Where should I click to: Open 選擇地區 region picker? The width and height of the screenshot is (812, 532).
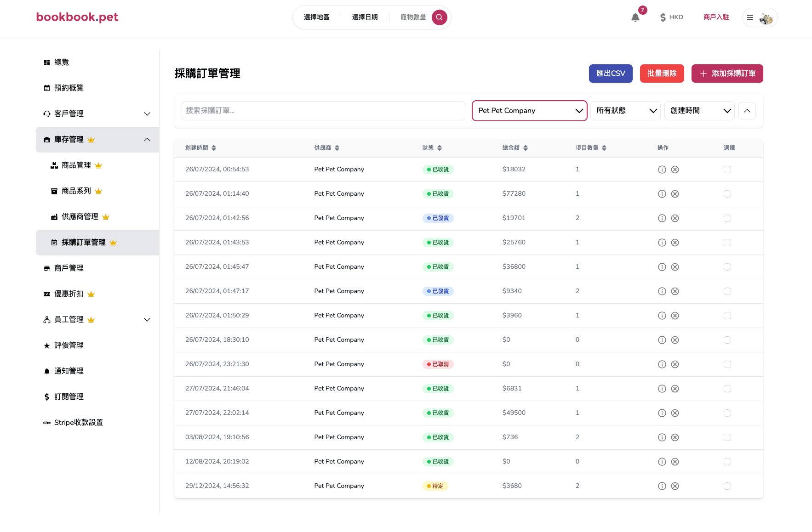click(x=316, y=17)
